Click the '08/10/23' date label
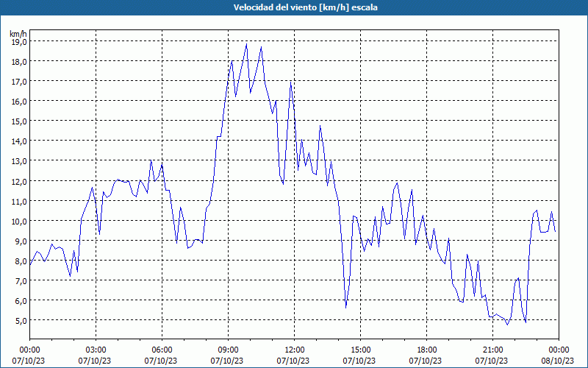Screen dimensions: 588x368 (x=559, y=361)
